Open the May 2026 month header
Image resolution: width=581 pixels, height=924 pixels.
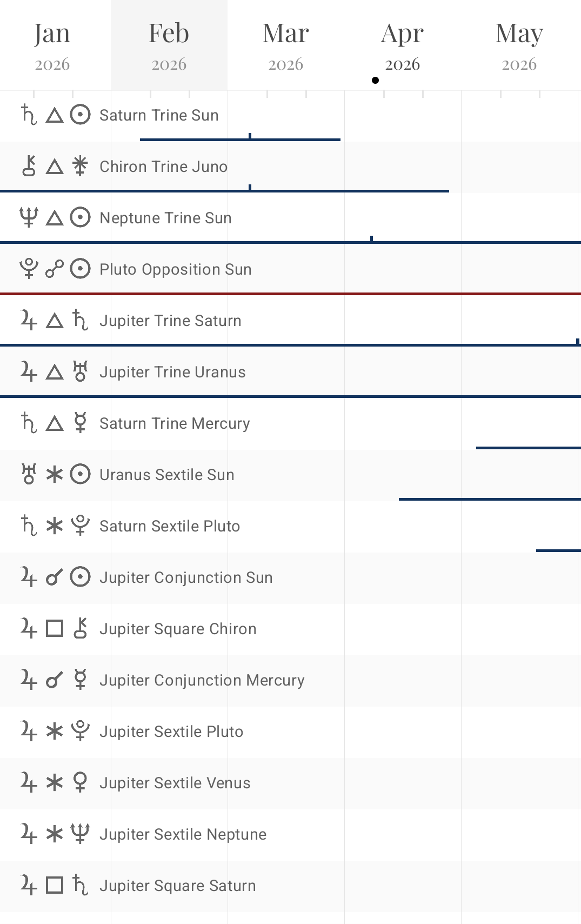coord(519,45)
